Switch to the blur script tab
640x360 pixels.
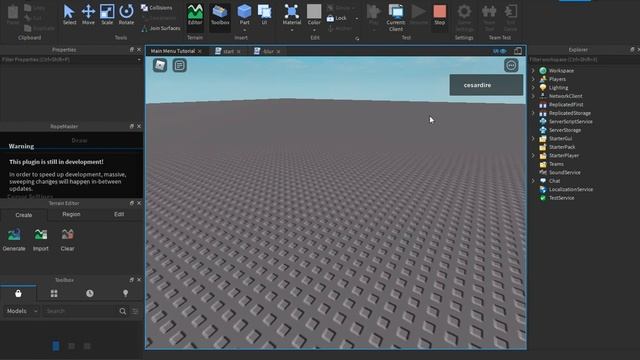(268, 51)
